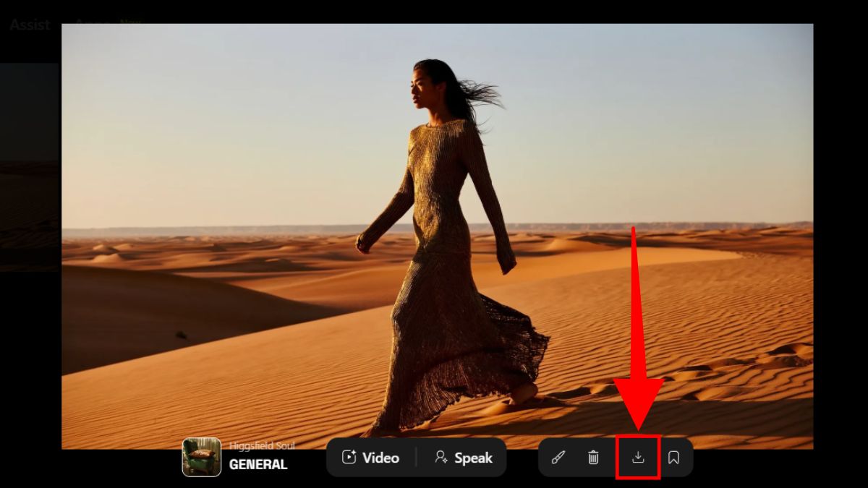Open the paintbrush edit tool
Screen dimensions: 868x488
click(558, 458)
